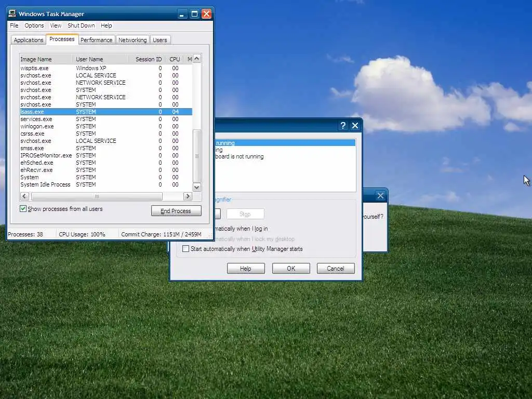The width and height of the screenshot is (532, 399).
Task: Sort by CPU column header
Action: [175, 59]
